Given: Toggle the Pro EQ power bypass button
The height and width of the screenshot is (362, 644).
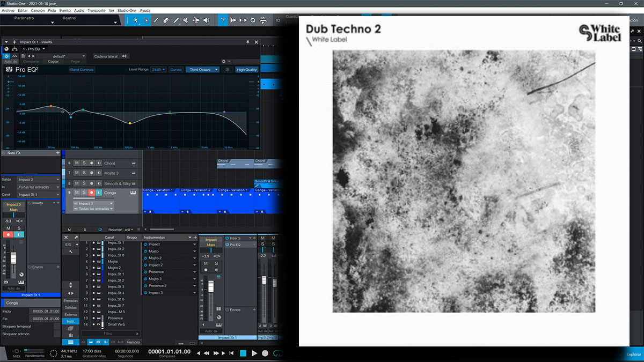Looking at the screenshot, I should pos(6,56).
